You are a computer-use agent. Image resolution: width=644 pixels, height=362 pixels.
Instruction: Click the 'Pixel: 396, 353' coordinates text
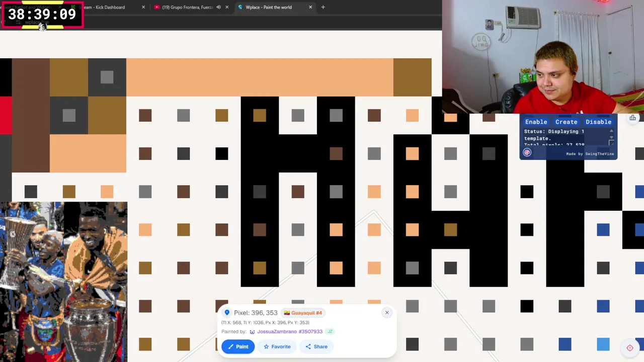[256, 313]
